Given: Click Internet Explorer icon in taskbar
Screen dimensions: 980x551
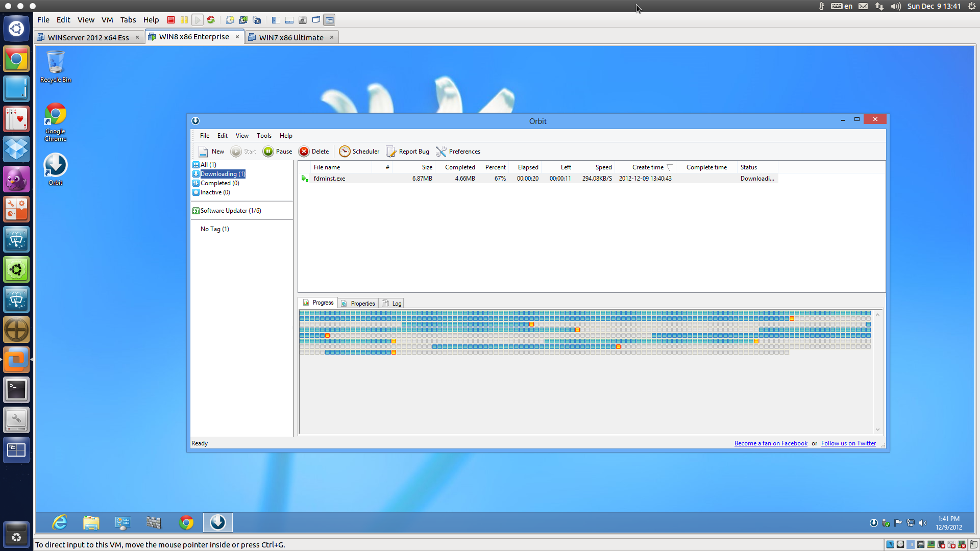Looking at the screenshot, I should pos(60,522).
